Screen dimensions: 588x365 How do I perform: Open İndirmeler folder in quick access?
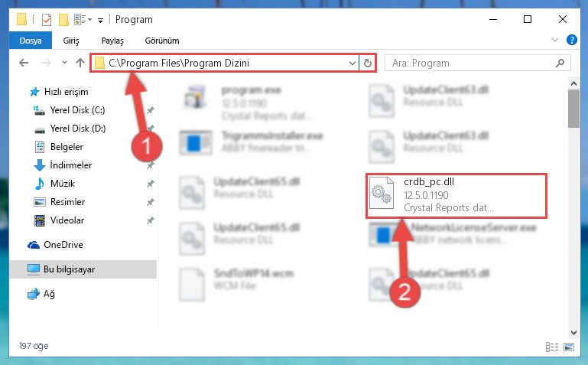pos(71,165)
